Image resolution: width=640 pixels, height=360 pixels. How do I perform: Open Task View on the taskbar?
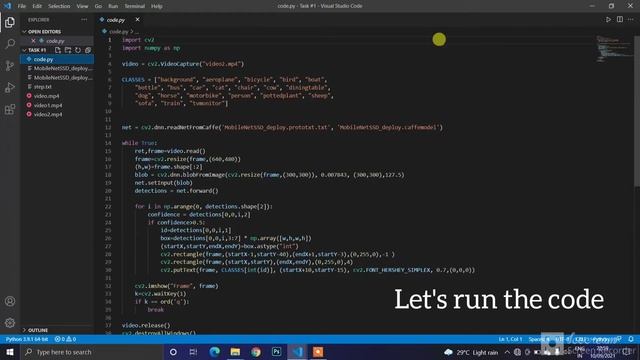pos(193,352)
